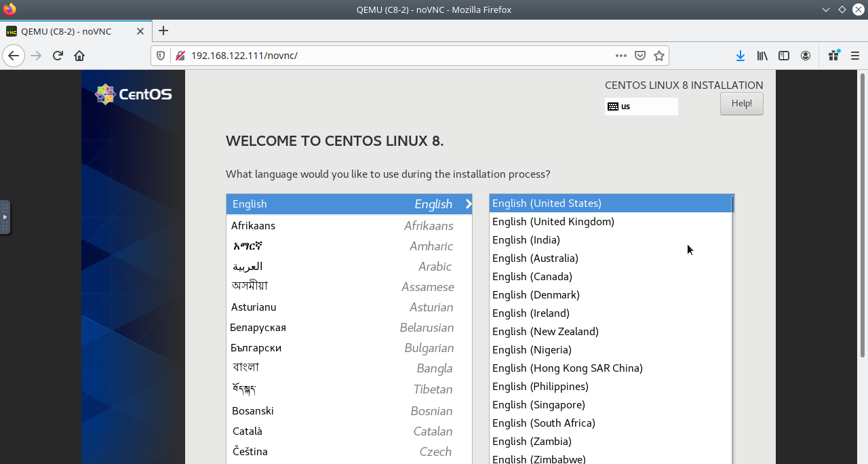This screenshot has width=868, height=464.
Task: Click the CentOS logo
Action: pos(134,94)
